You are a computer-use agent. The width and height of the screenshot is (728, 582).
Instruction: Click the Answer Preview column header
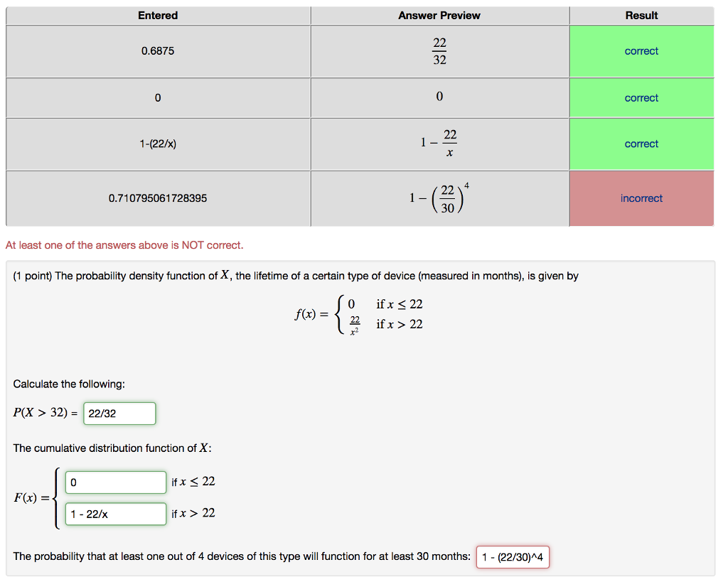click(439, 15)
